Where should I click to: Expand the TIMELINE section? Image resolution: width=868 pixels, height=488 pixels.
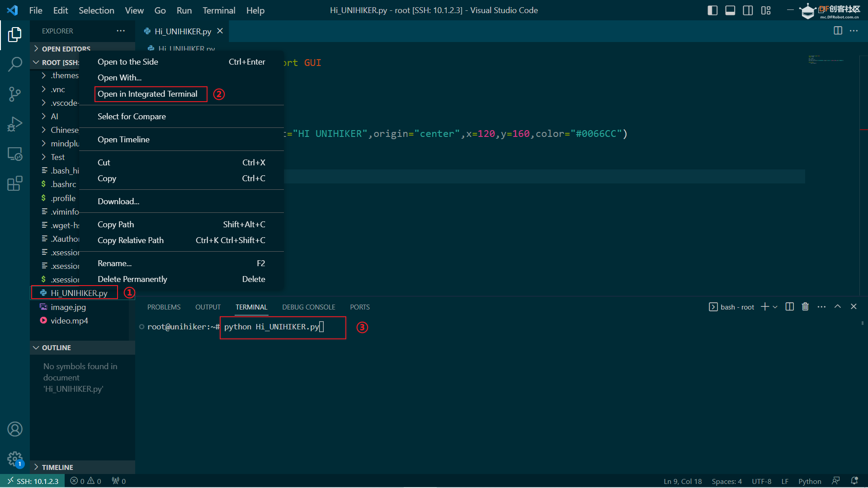[82, 467]
